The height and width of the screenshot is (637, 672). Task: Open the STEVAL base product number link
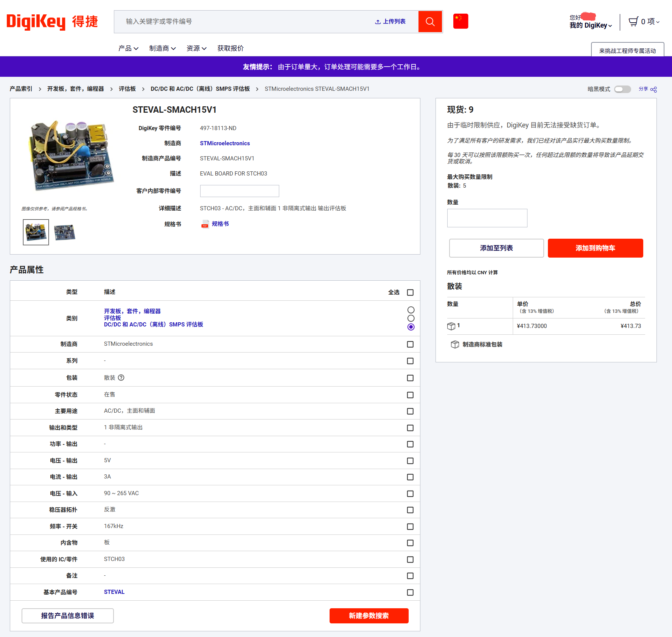pos(114,592)
